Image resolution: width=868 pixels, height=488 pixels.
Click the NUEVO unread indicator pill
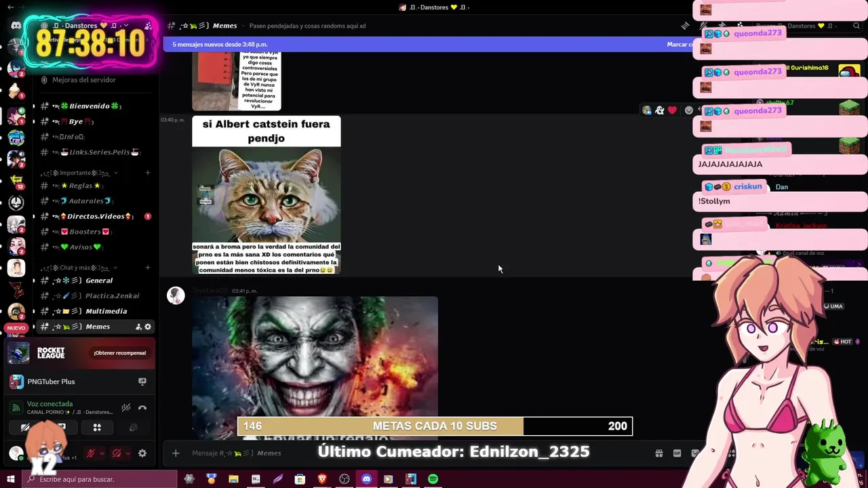[x=16, y=328]
